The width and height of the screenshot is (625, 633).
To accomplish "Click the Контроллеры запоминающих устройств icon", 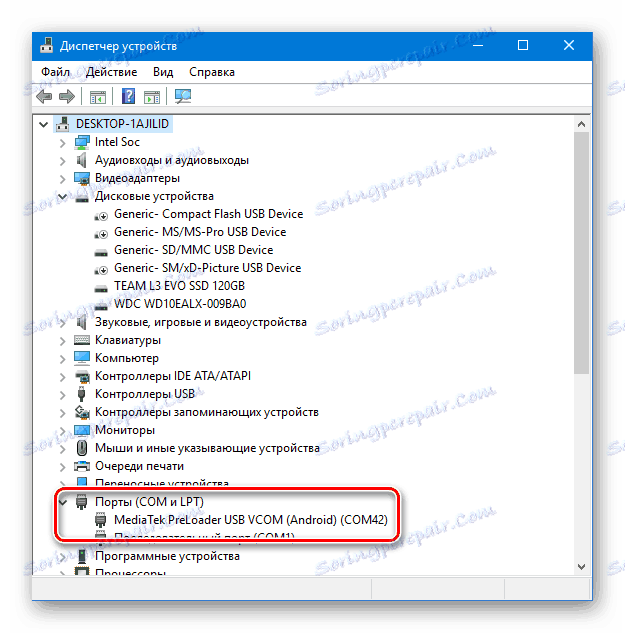I will pyautogui.click(x=82, y=412).
